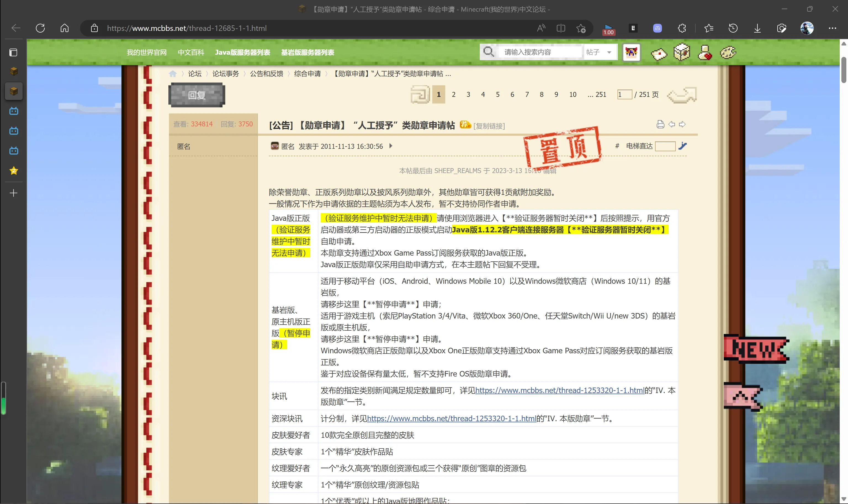Screen dimensions: 848x504
Task: Open the 帖子 search type dropdown
Action: 600,52
